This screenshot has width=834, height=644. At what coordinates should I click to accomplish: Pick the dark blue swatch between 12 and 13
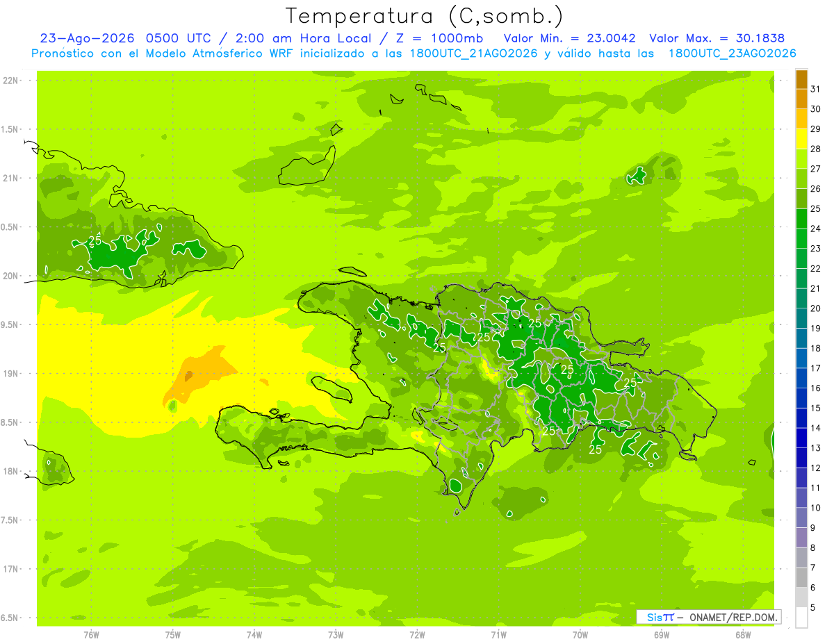(x=801, y=458)
